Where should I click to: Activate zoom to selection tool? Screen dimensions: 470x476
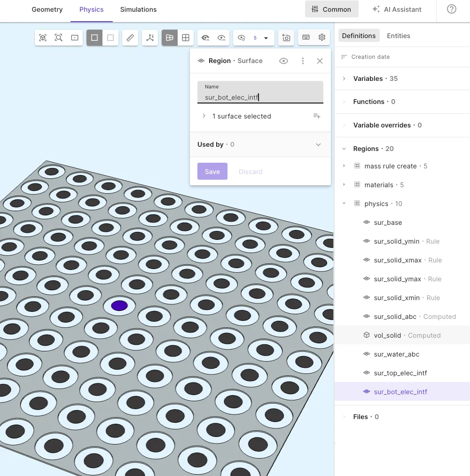pyautogui.click(x=59, y=38)
